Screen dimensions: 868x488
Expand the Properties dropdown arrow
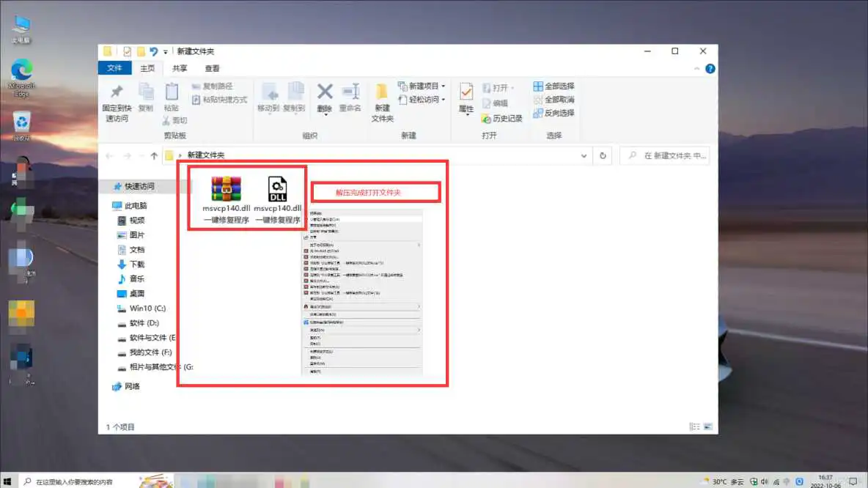click(x=467, y=114)
